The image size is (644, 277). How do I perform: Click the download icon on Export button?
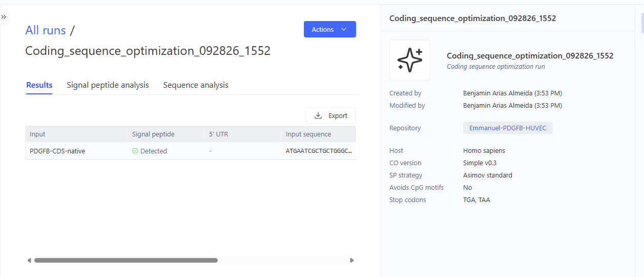coord(318,115)
